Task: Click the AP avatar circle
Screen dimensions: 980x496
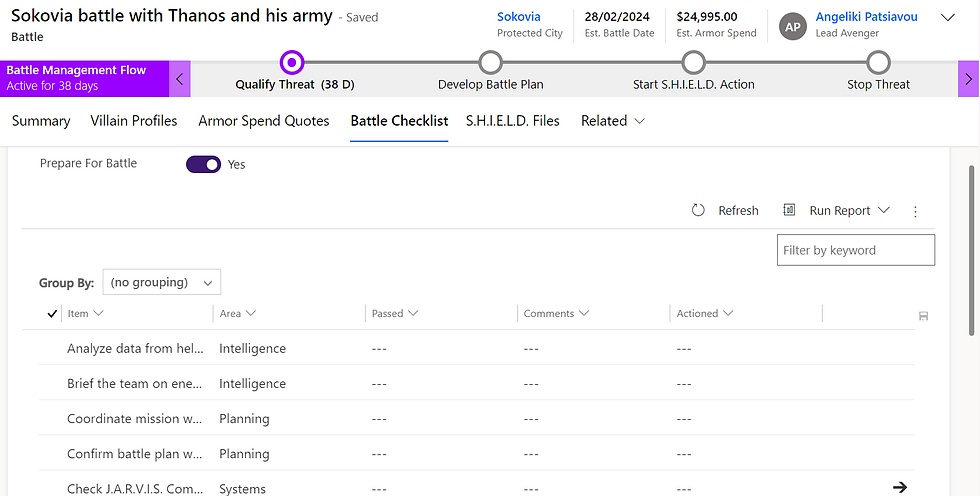Action: (x=792, y=26)
